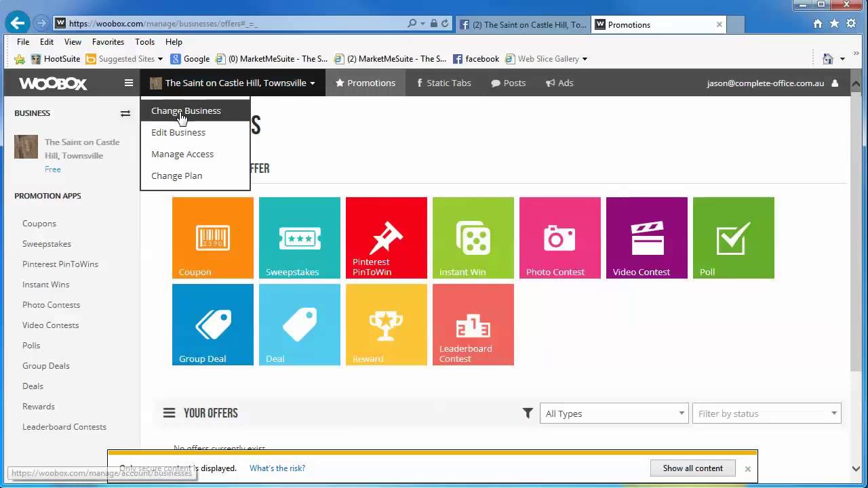Click the browser address bar
Image resolution: width=868 pixels, height=488 pixels.
[x=231, y=24]
